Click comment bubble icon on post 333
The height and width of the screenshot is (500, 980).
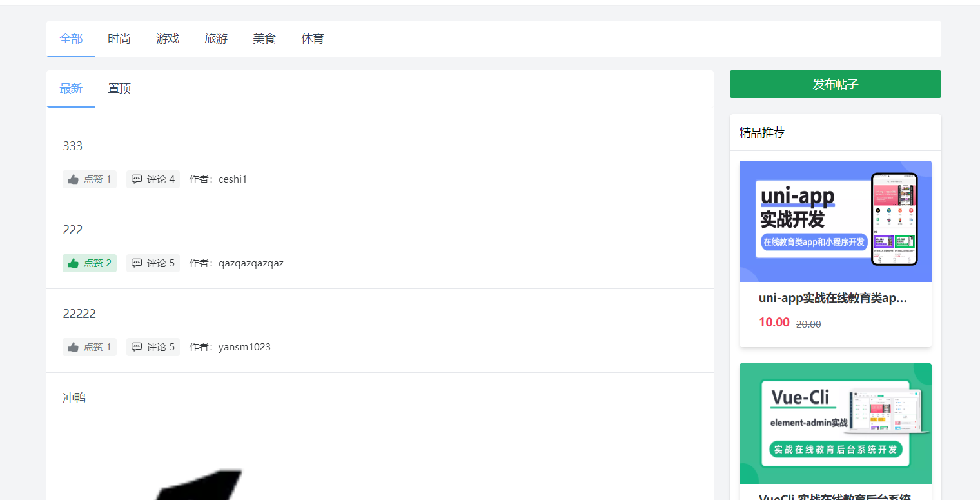[137, 179]
